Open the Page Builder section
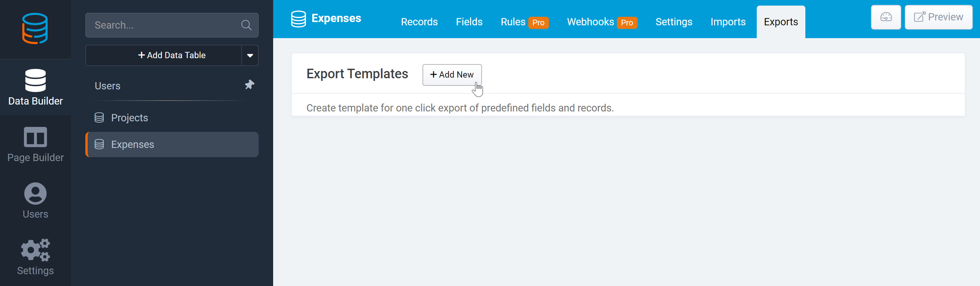Viewport: 980px width, 286px height. click(x=35, y=144)
